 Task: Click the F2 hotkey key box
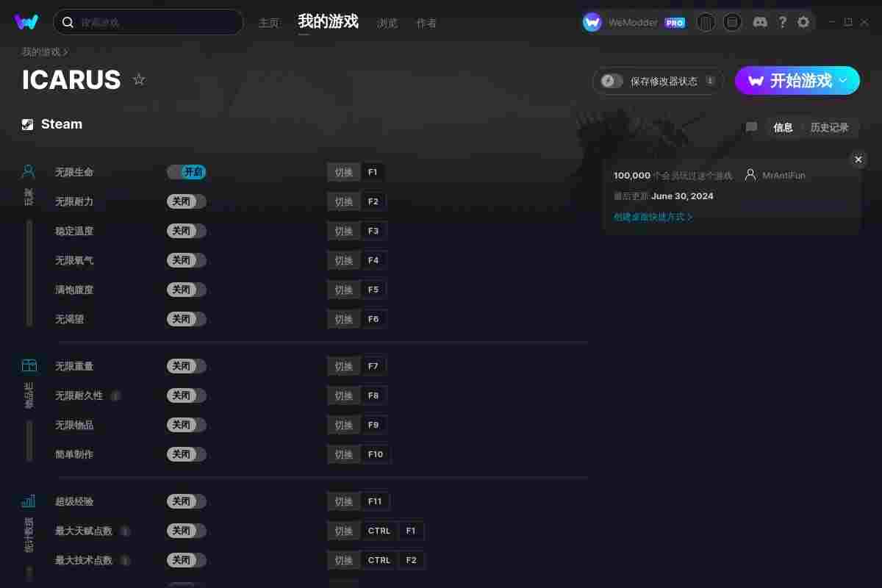[x=373, y=201]
